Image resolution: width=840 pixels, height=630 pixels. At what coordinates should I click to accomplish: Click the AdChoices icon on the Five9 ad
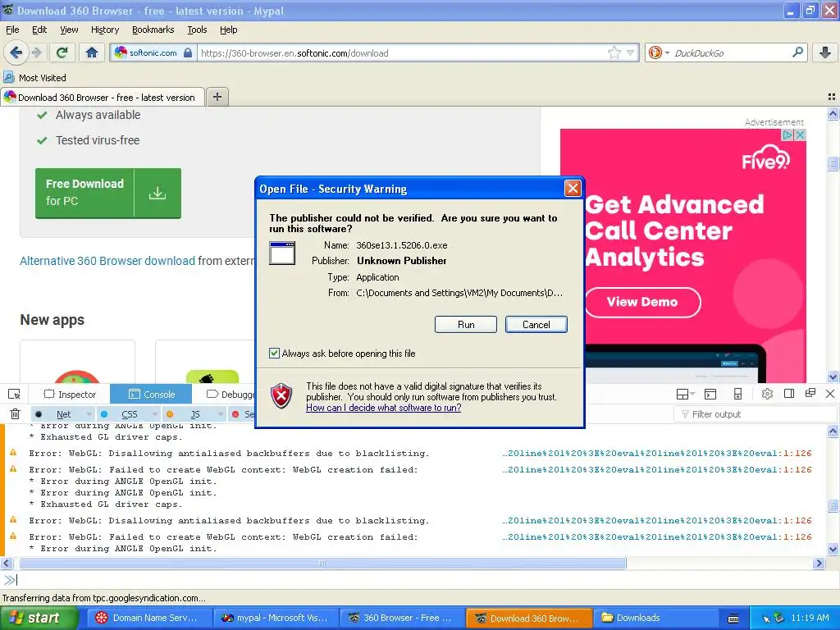pos(787,135)
